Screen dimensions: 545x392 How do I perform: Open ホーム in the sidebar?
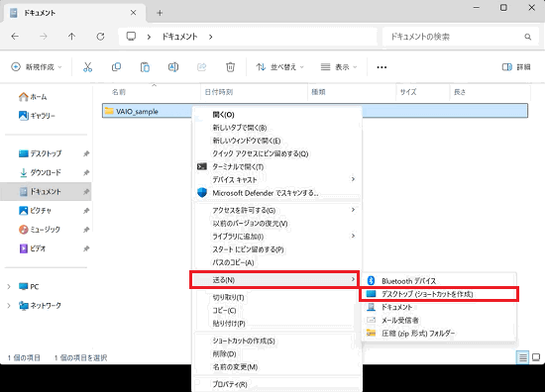click(x=33, y=97)
